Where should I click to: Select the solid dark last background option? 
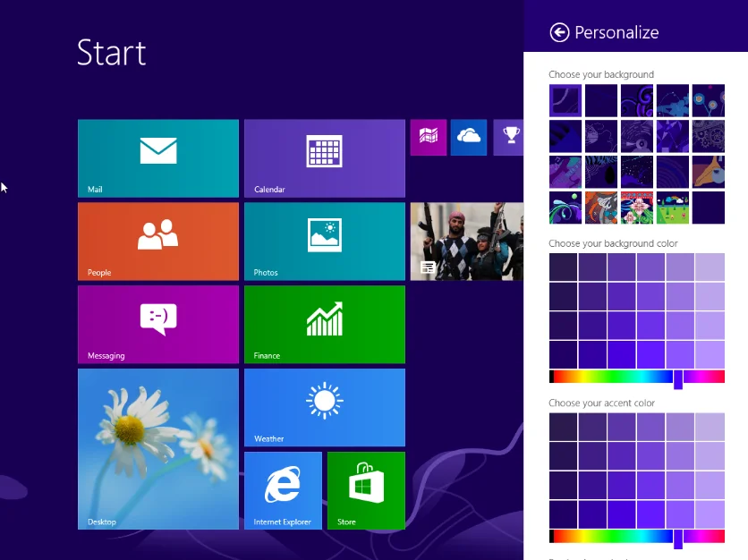point(709,208)
